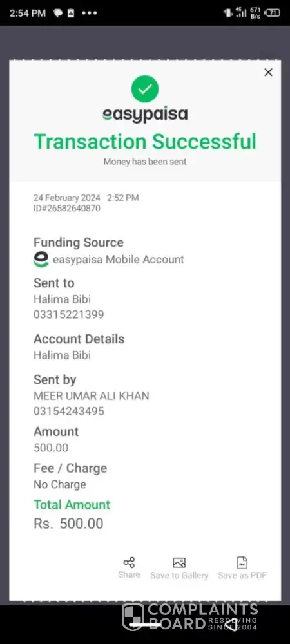Tap recipient phone number 03315221399
Viewport: 290px width, 644px height.
click(x=68, y=315)
